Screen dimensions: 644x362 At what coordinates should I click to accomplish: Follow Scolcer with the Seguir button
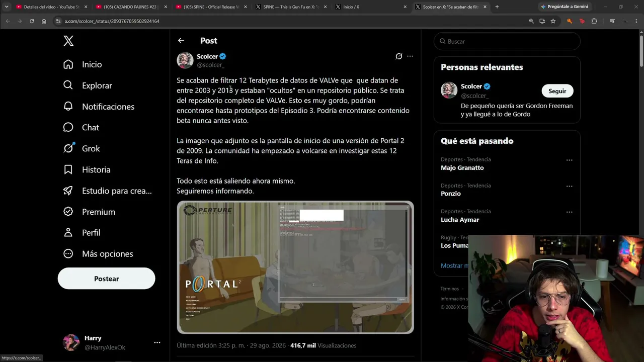(x=557, y=91)
